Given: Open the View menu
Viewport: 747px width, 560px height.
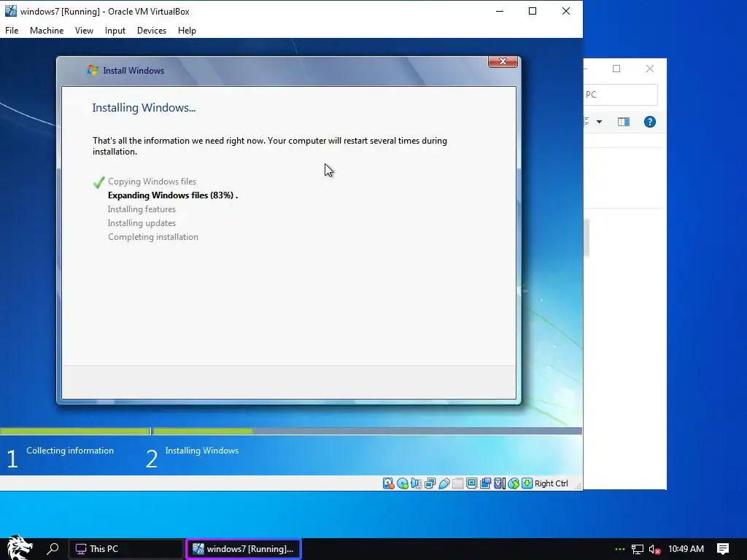Looking at the screenshot, I should [84, 31].
